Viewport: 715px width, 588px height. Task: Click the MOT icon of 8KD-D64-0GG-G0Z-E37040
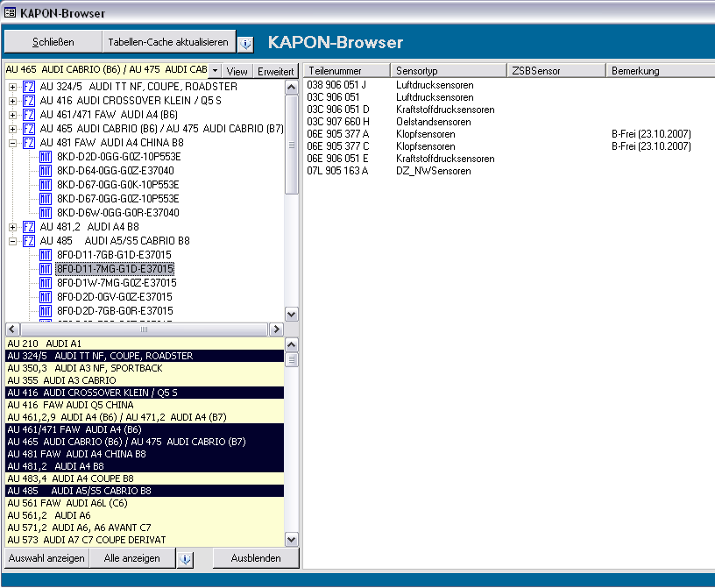point(46,171)
